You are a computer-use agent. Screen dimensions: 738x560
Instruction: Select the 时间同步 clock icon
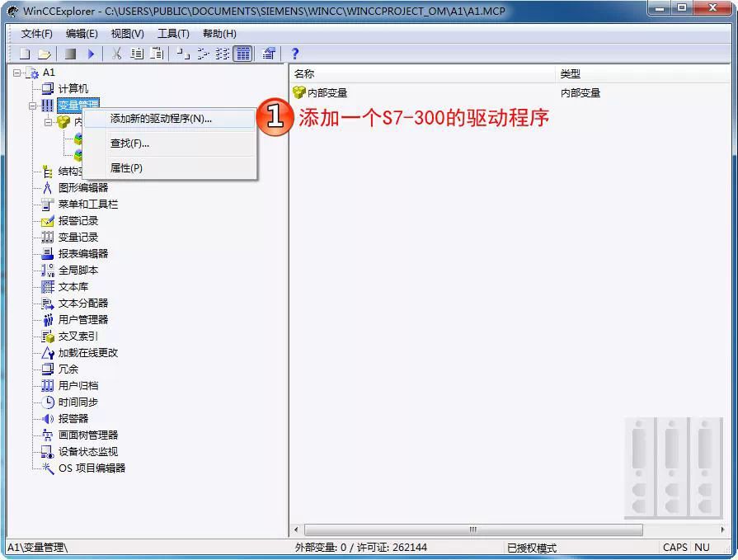tap(48, 402)
